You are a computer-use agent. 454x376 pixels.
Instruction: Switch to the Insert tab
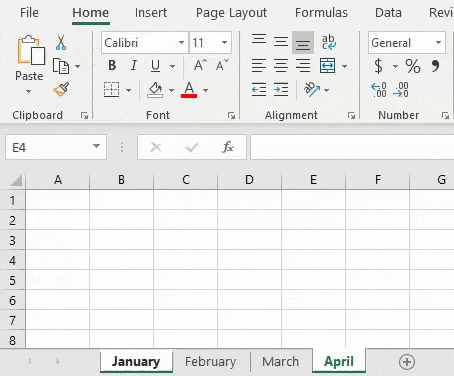151,13
